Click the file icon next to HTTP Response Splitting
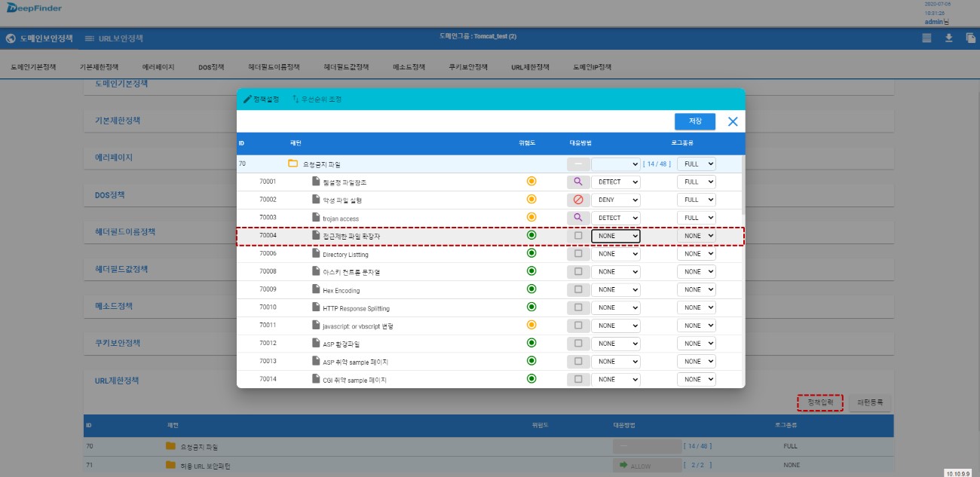 point(316,307)
